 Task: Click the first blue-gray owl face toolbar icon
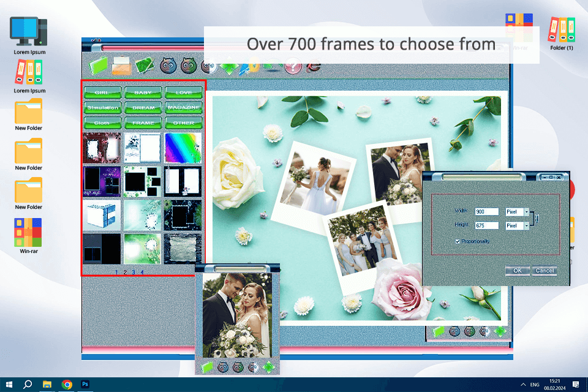coord(168,66)
